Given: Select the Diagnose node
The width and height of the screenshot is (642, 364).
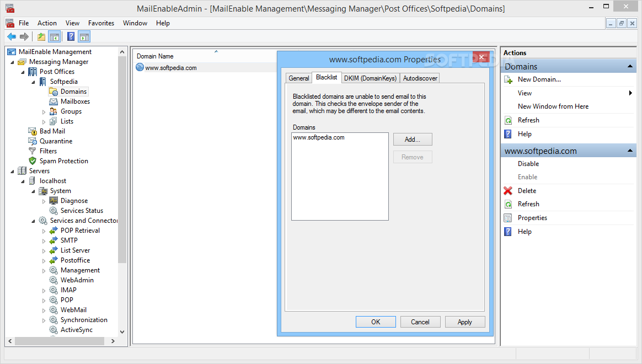Looking at the screenshot, I should [74, 201].
